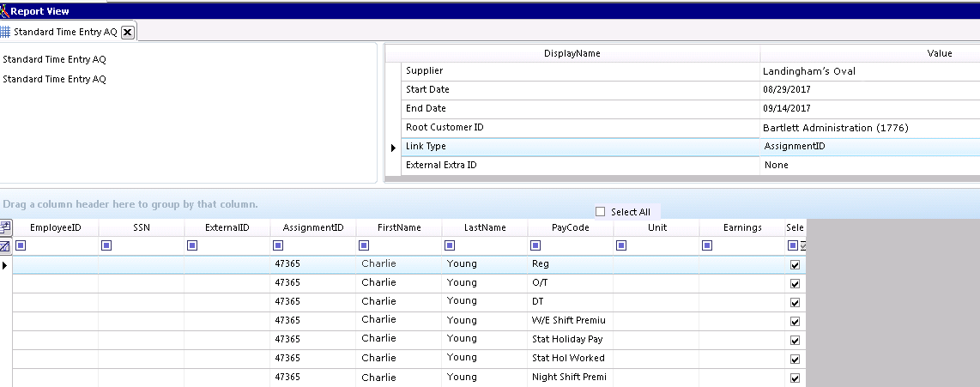Open the EmployeeID column filter icon
This screenshot has width=980, height=387.
point(21,245)
